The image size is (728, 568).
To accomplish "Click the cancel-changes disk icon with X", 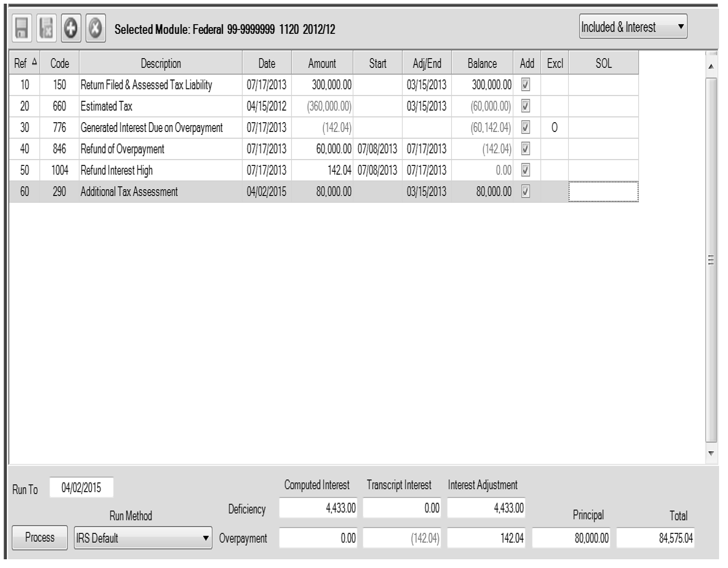I will [46, 28].
